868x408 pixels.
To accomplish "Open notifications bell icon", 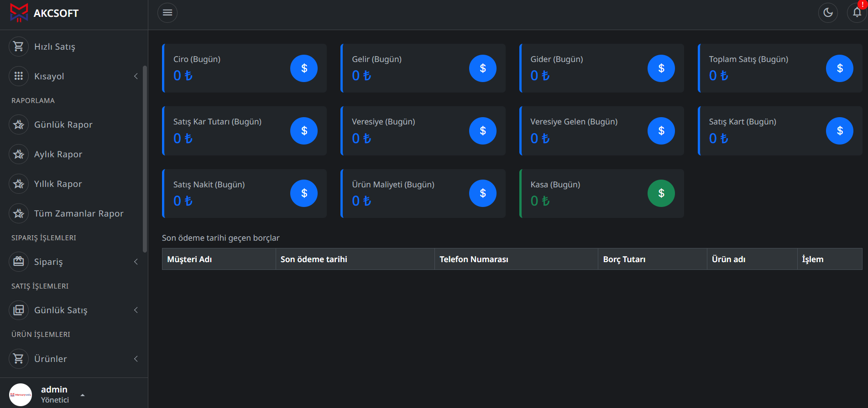I will (857, 13).
